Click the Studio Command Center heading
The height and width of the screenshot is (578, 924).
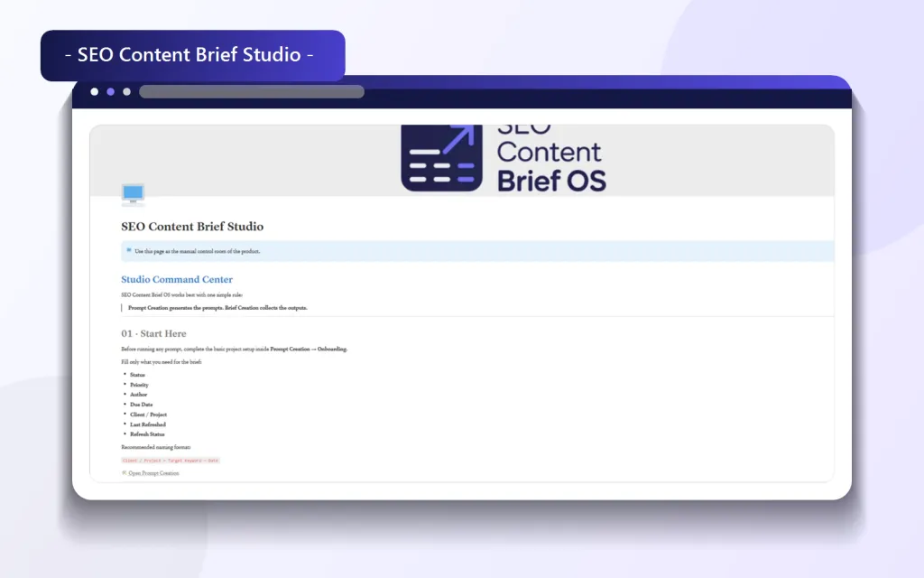(177, 280)
